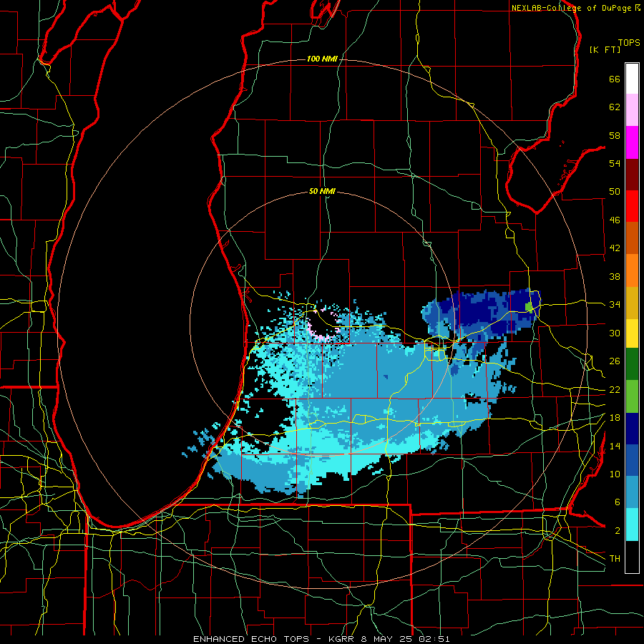This screenshot has width=644, height=644.
Task: Click legend value 66
Action: [615, 79]
